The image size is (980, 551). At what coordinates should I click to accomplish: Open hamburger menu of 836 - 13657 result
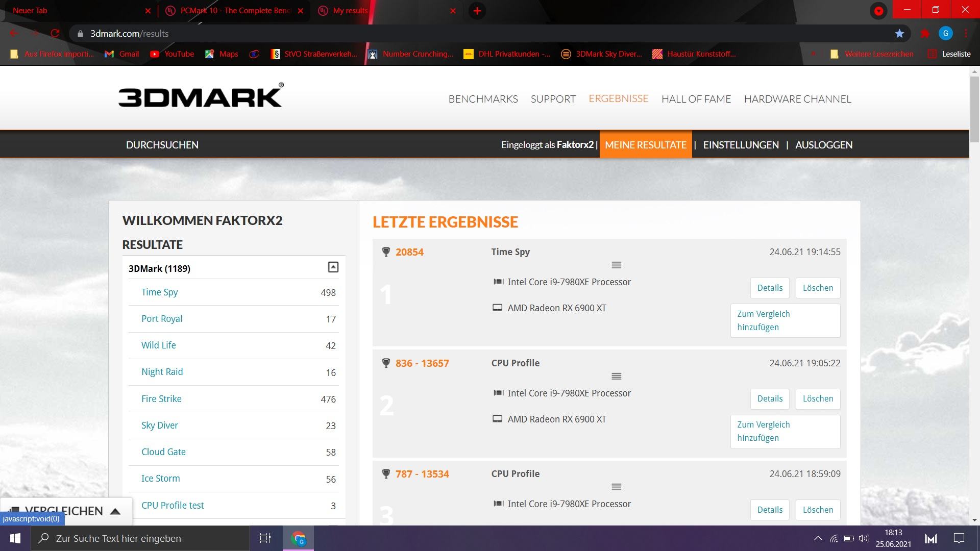616,377
